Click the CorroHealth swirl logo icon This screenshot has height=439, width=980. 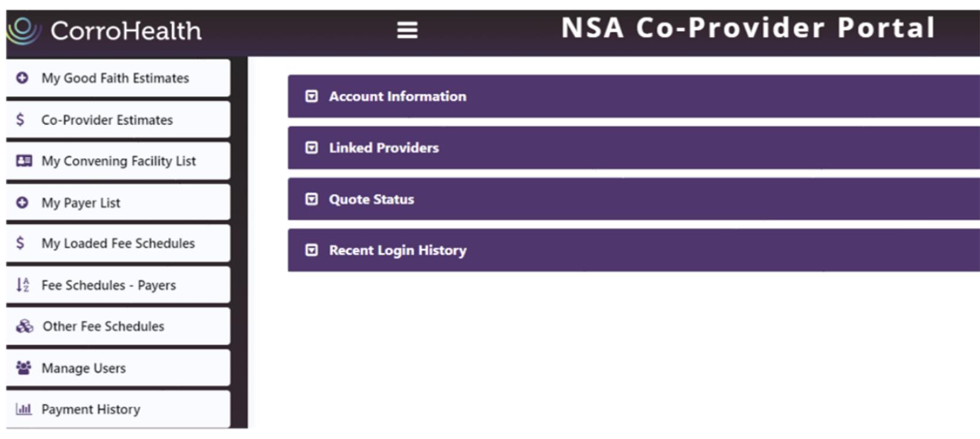(x=23, y=30)
